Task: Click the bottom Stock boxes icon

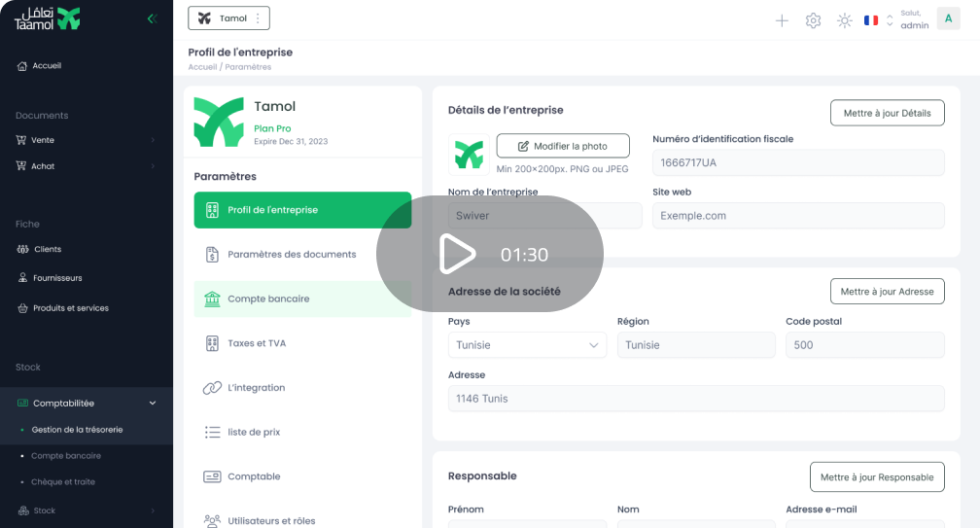Action: point(23,510)
